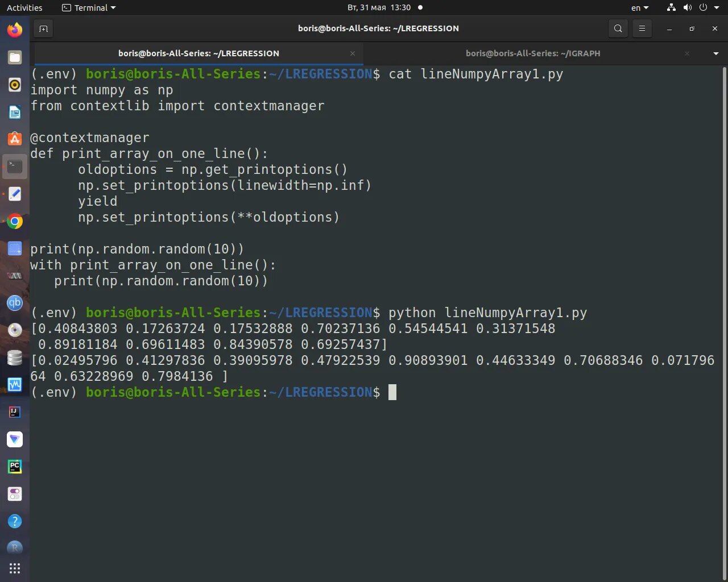This screenshot has height=582, width=728.
Task: Launch the R application from the dock
Action: [15, 547]
